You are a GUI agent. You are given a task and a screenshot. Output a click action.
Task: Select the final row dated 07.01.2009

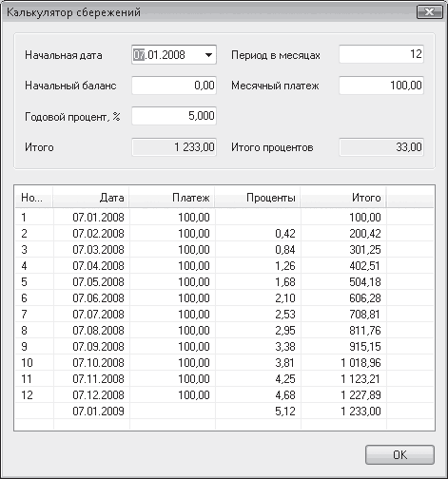(x=224, y=412)
